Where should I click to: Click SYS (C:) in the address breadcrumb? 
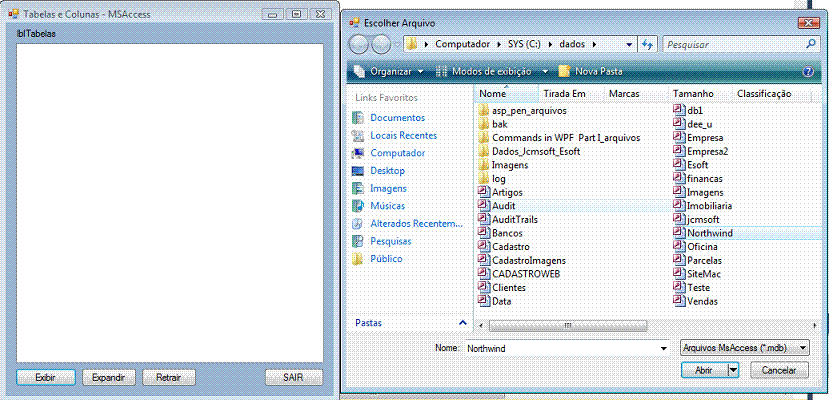[523, 44]
